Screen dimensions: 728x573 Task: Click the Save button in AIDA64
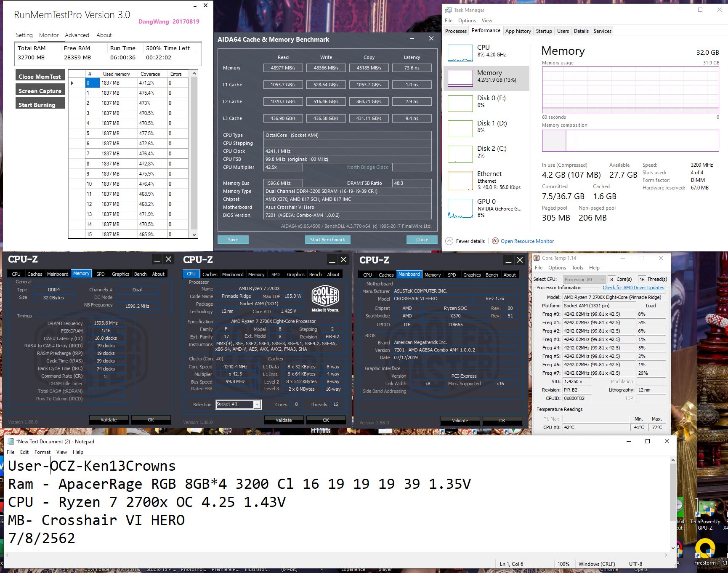pyautogui.click(x=233, y=240)
